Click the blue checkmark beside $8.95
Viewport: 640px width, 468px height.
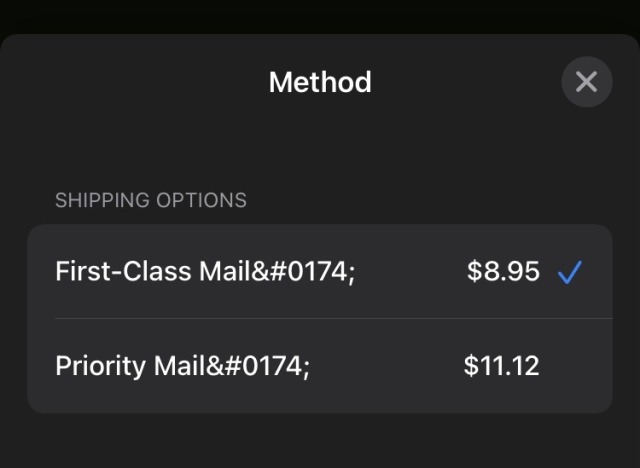[x=569, y=271]
